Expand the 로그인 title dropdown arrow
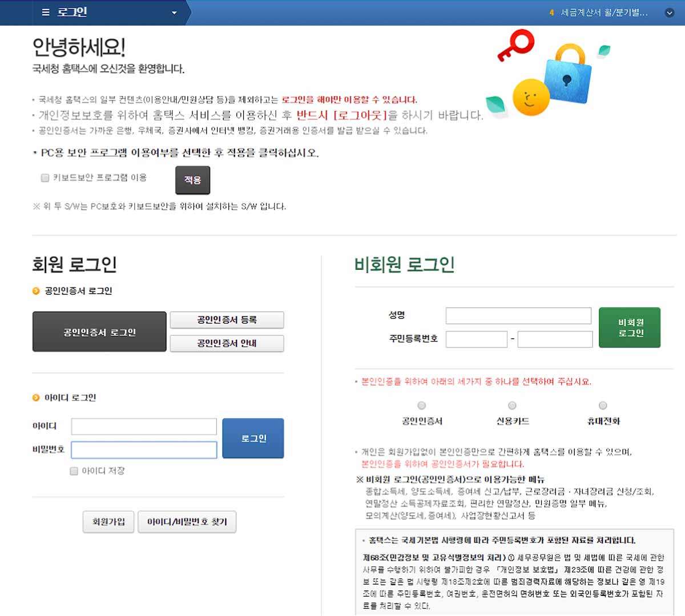The height and width of the screenshot is (616, 685). pos(174,13)
